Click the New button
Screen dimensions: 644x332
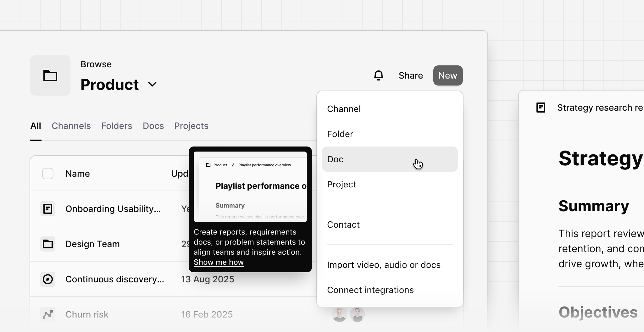[x=448, y=75]
